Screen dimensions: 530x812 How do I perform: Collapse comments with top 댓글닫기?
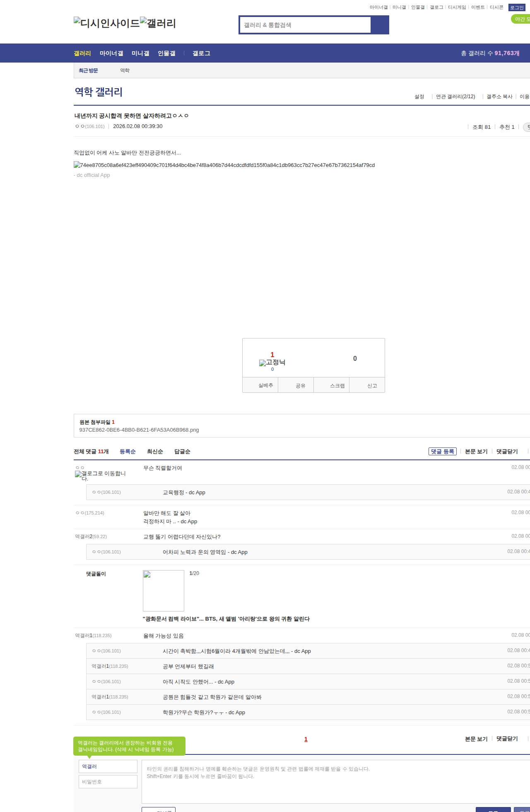[507, 452]
